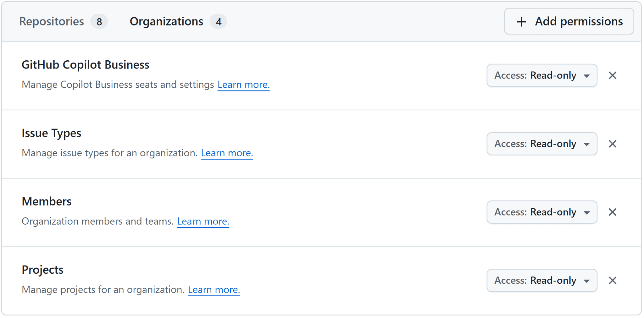
Task: Open Access dropdown for Members
Action: coord(541,212)
